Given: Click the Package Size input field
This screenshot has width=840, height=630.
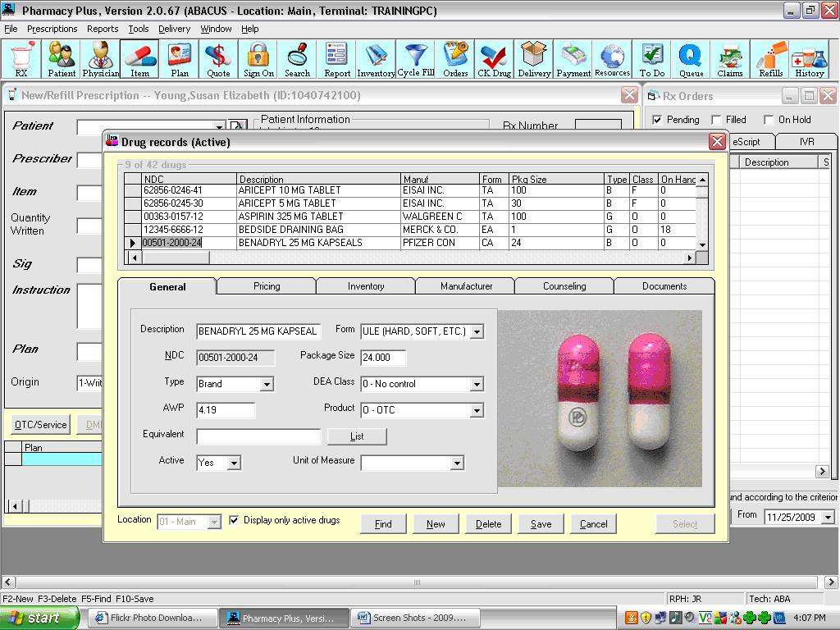Looking at the screenshot, I should coord(383,358).
